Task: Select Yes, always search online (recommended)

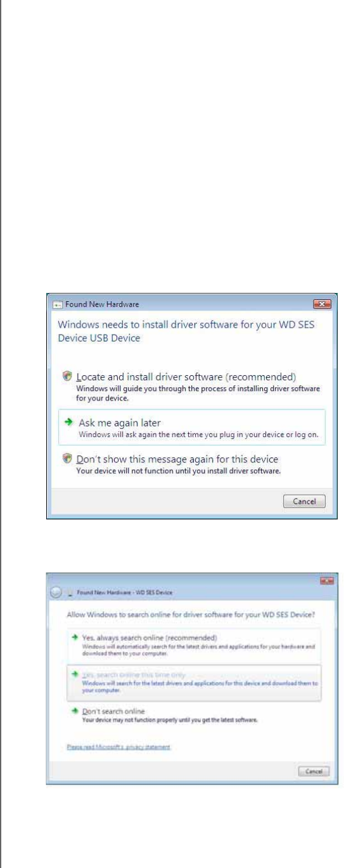Action: (x=193, y=644)
